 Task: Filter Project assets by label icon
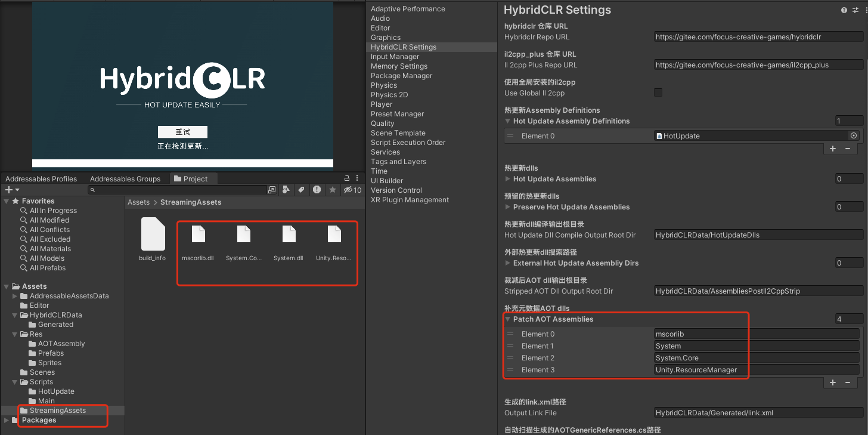302,190
